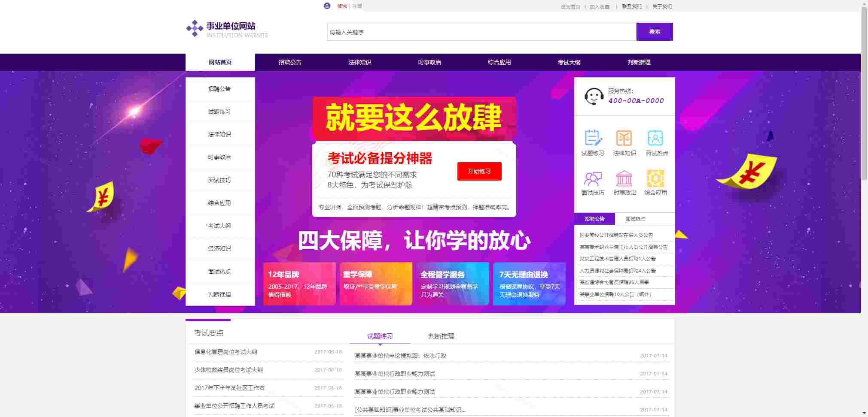
Task: Open 某某工程技术管理人员招聘1人公告
Action: coord(618,259)
